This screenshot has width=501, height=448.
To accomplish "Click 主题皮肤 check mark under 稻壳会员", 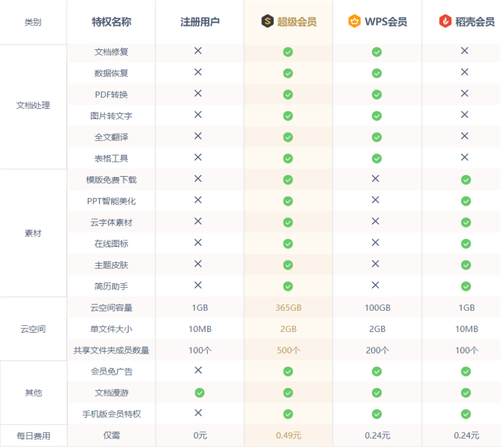I will click(466, 265).
